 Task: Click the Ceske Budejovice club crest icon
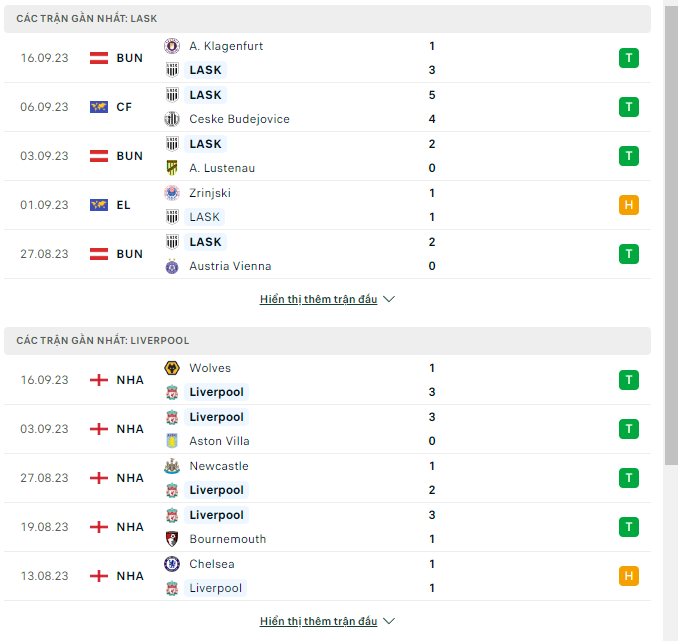172,119
